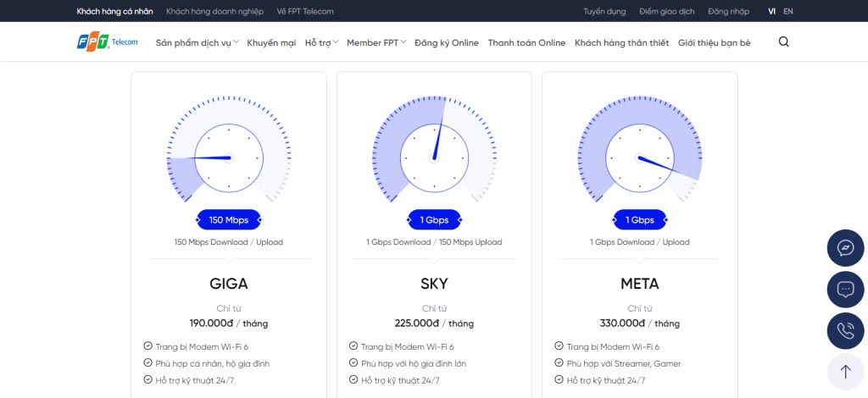
Task: Open the search magnifier icon
Action: pyautogui.click(x=783, y=42)
